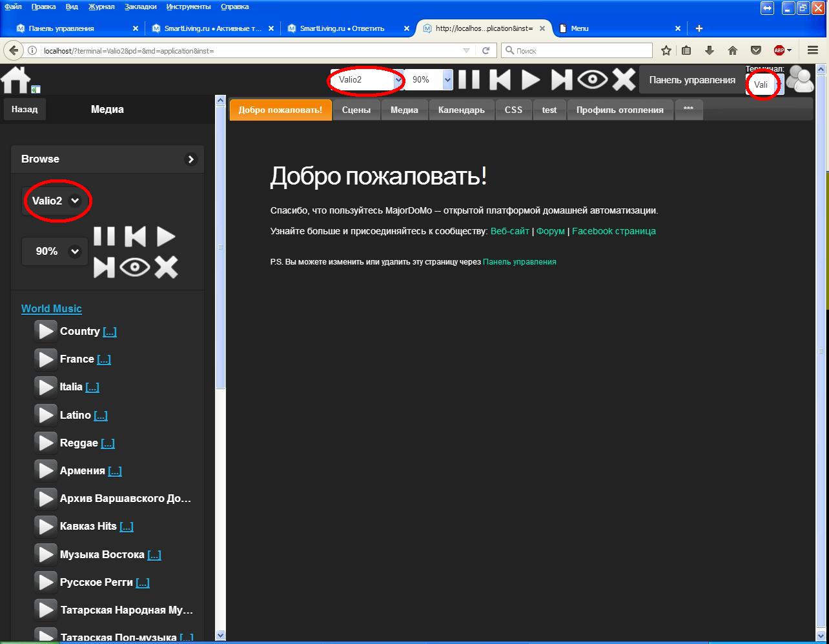Open the Valio2 terminal dropdown in top bar

367,80
